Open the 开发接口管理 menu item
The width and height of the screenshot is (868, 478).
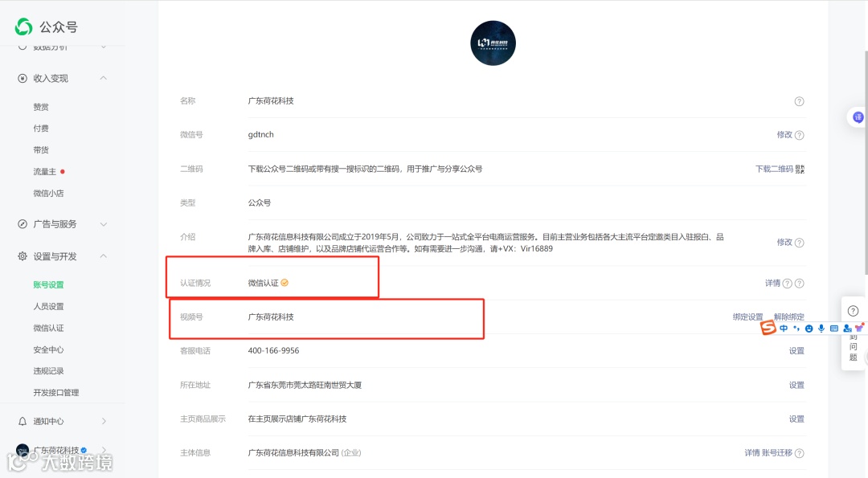(x=56, y=392)
